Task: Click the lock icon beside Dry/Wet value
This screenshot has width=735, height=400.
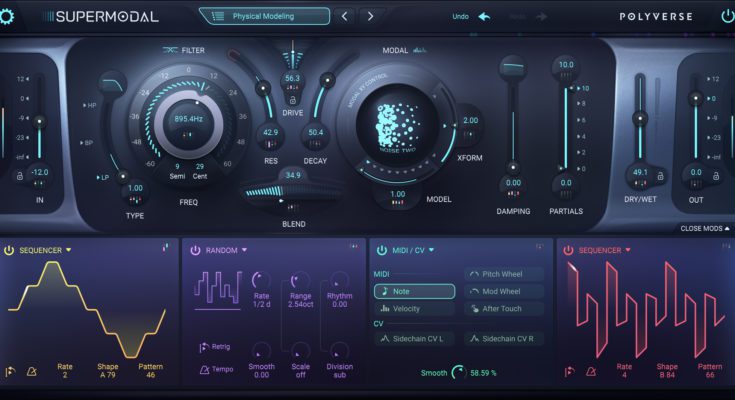Action: (x=660, y=174)
